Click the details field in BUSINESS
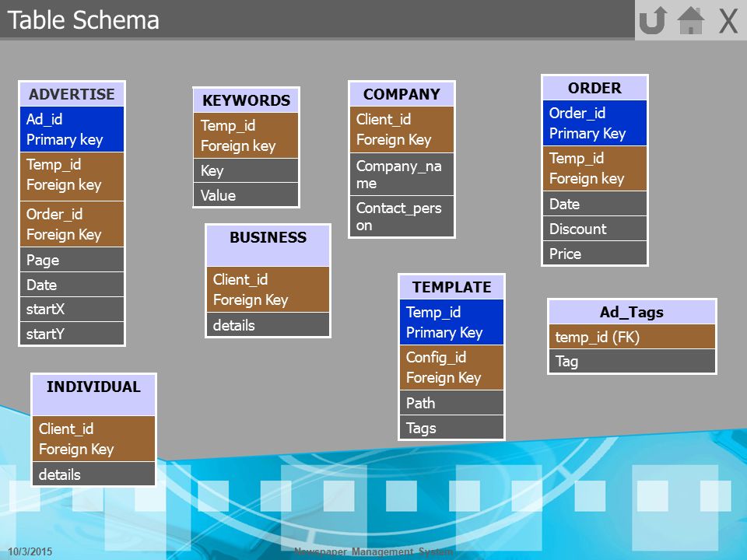Viewport: 747px width, 560px height. coord(268,325)
